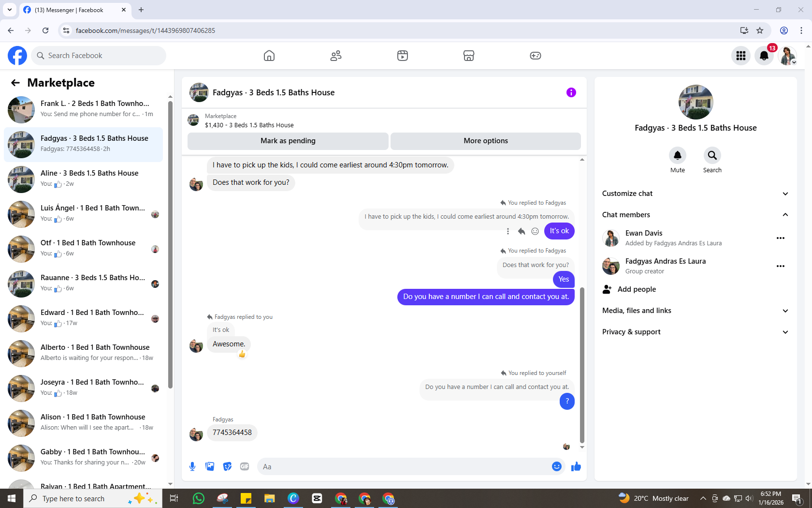Open a new browser tab
The width and height of the screenshot is (812, 508).
[x=141, y=10]
